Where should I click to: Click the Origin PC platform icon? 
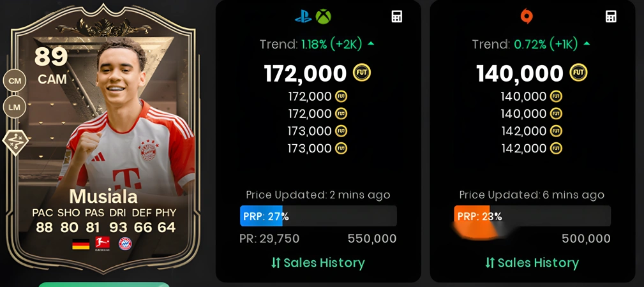click(526, 17)
